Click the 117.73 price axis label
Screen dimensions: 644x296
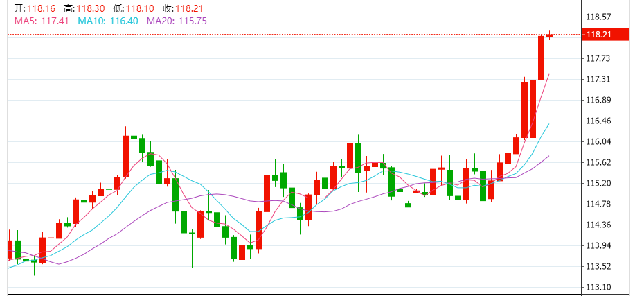[599, 58]
